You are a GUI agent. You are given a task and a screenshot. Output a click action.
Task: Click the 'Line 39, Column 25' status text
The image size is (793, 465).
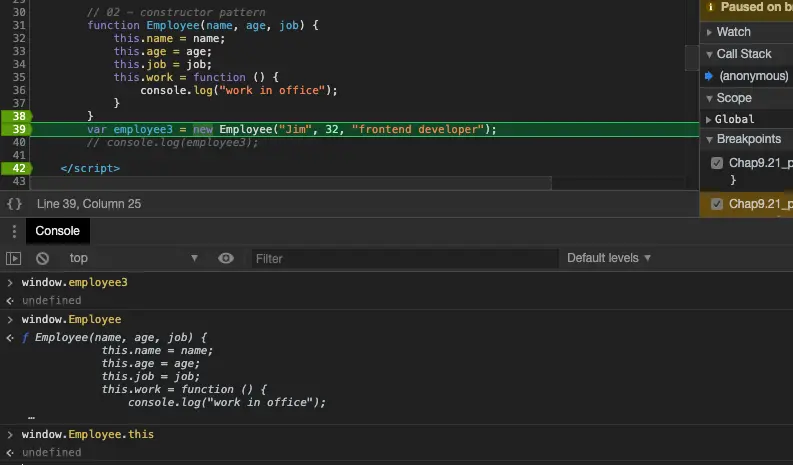(89, 204)
